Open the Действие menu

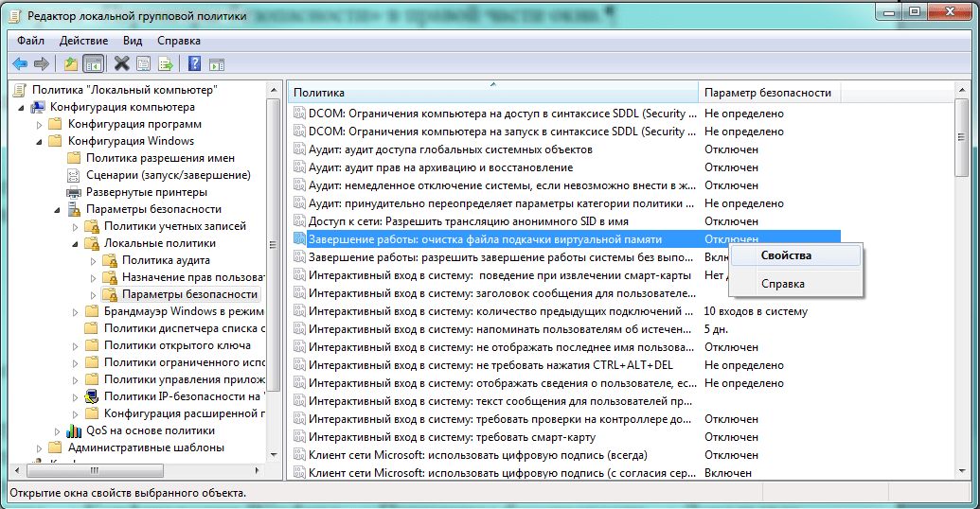83,41
